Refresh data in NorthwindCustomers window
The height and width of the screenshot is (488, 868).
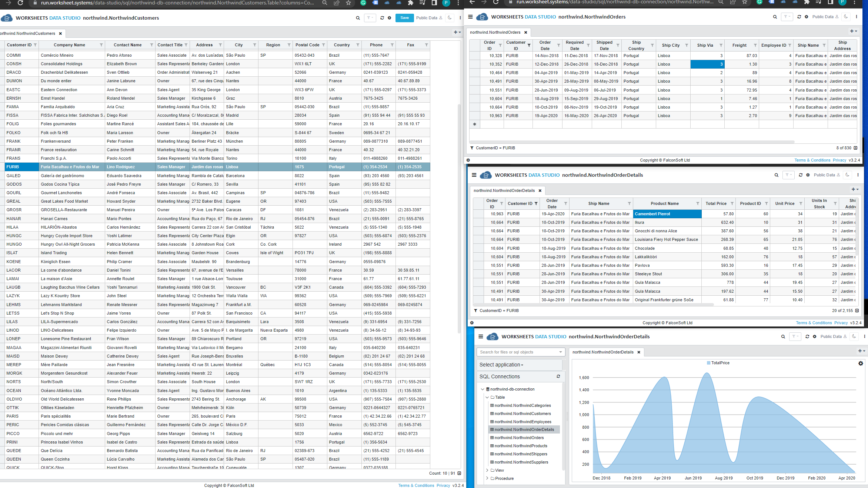click(x=382, y=18)
